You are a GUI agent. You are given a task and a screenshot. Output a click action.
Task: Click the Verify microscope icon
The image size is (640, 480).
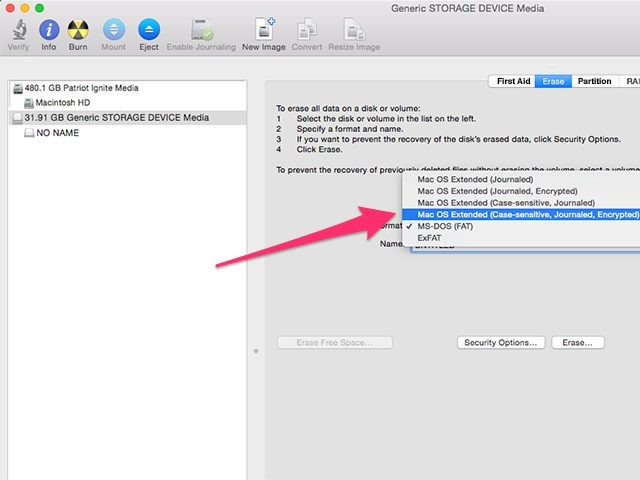(19, 29)
